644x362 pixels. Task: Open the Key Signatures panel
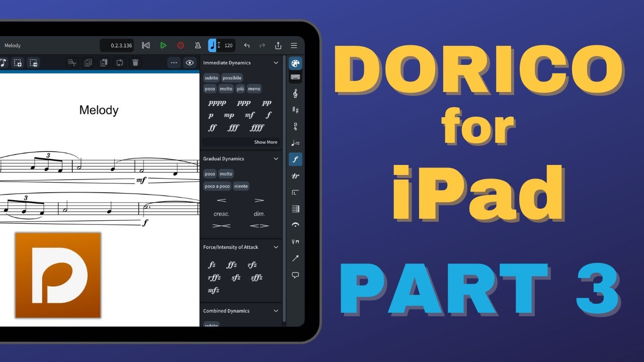(x=295, y=110)
